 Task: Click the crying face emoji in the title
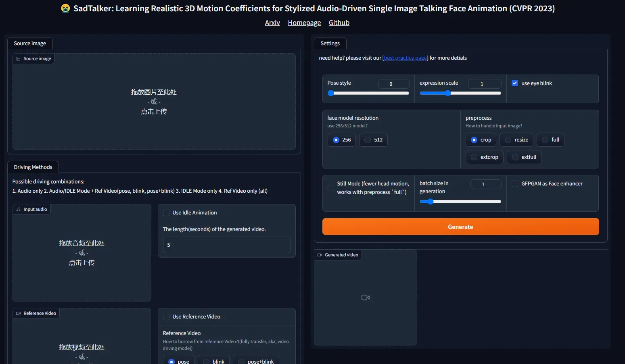(x=65, y=8)
